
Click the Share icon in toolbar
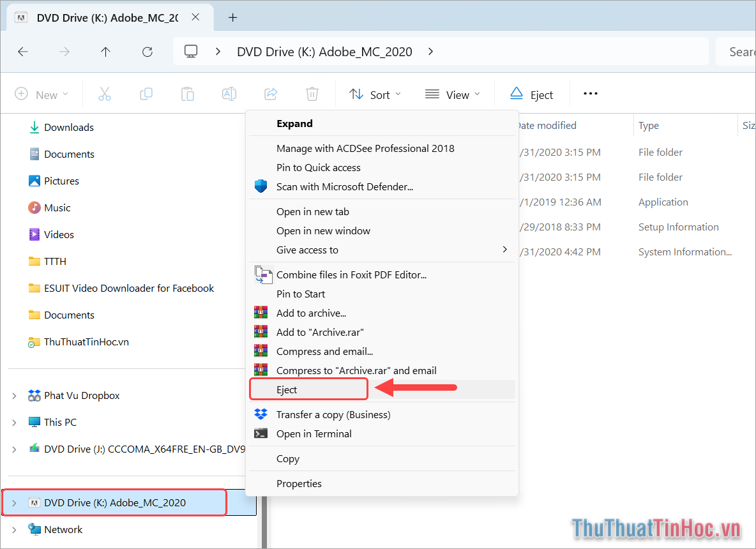(271, 94)
